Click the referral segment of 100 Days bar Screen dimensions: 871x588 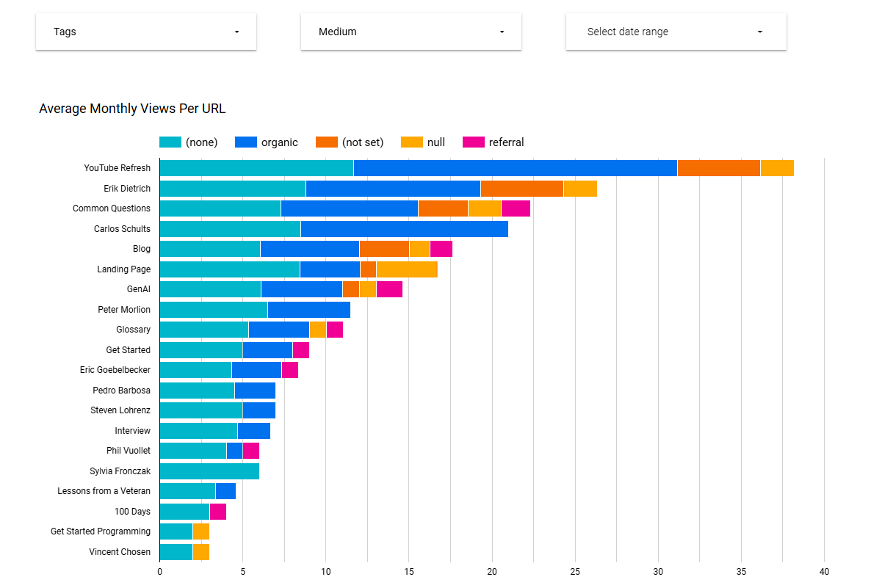[218, 512]
